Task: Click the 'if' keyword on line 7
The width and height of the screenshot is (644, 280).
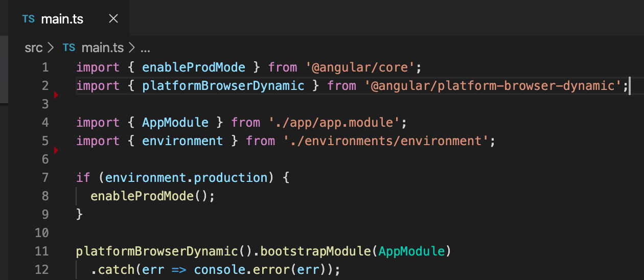Action: coord(83,178)
